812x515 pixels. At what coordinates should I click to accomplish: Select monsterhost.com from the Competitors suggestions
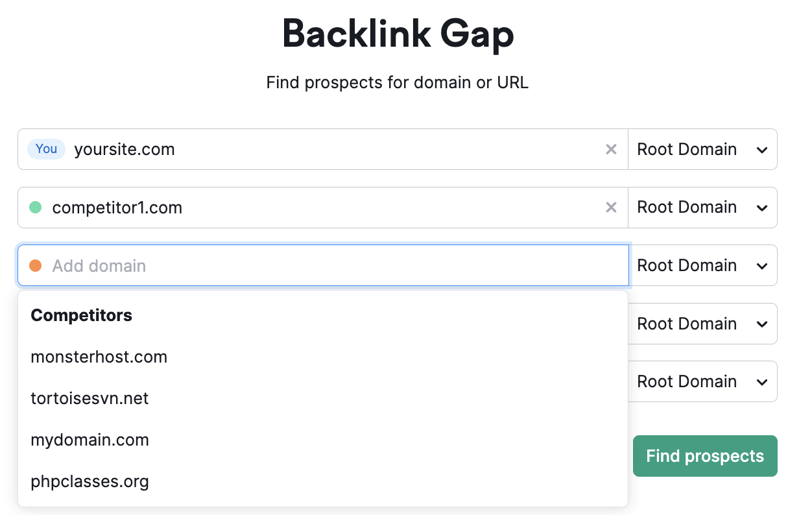99,357
